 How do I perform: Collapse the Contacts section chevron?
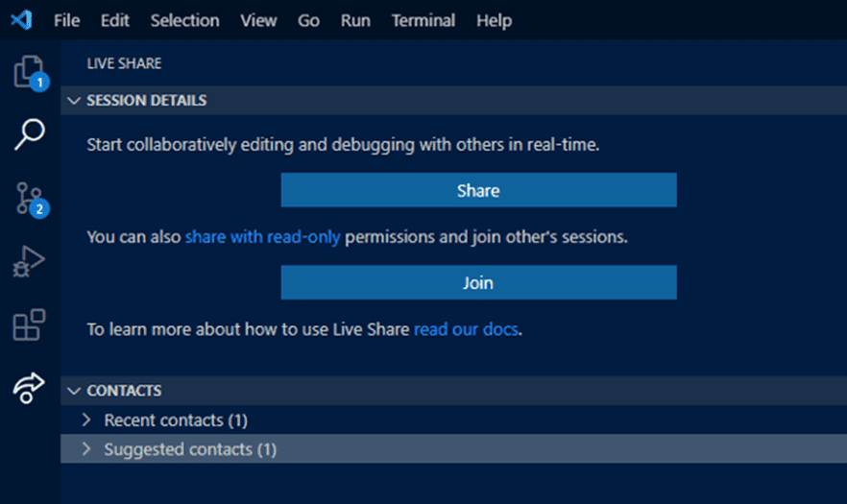[74, 391]
